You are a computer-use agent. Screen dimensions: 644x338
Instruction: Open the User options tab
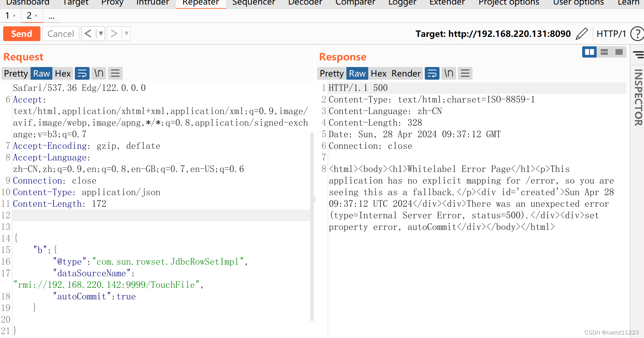(x=578, y=2)
